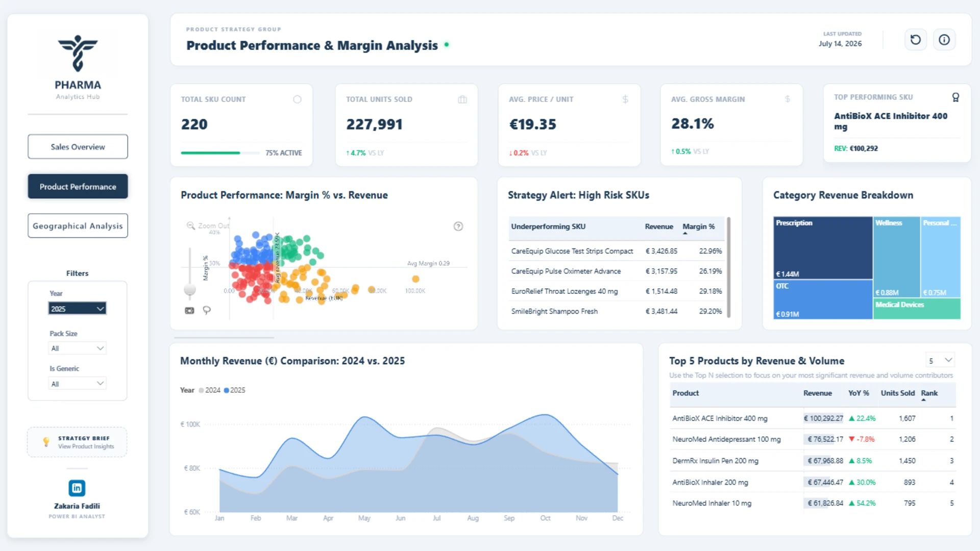
Task: Toggle the 2025 legend series
Action: click(234, 390)
